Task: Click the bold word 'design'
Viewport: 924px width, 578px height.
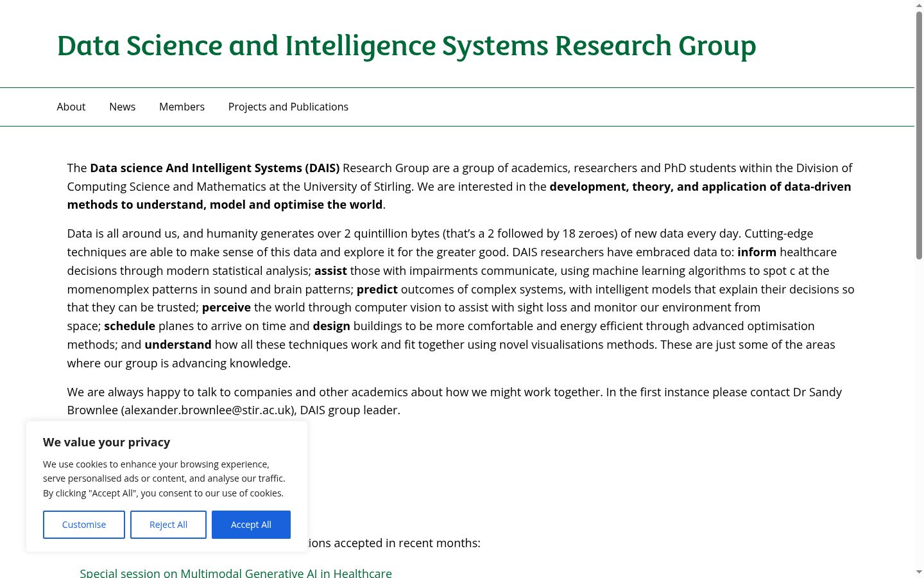Action: pyautogui.click(x=332, y=326)
